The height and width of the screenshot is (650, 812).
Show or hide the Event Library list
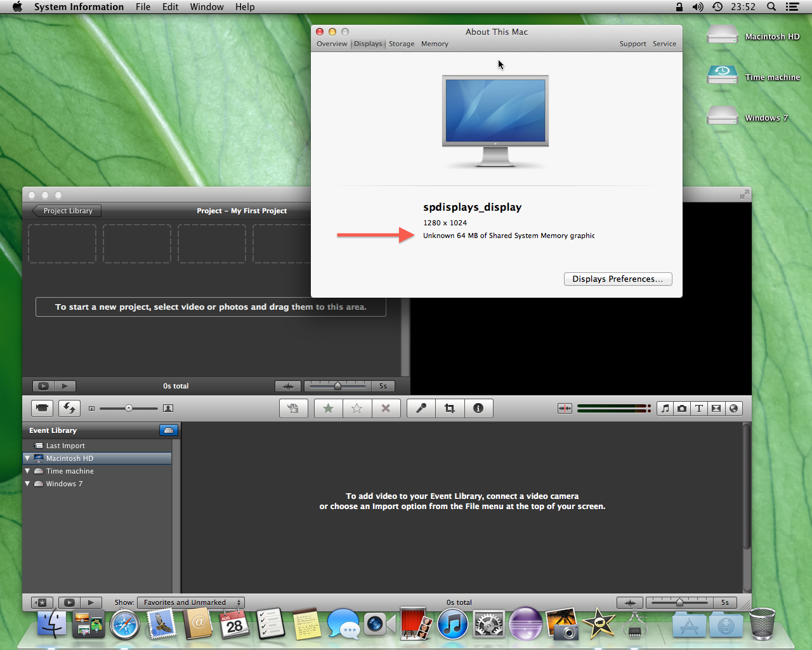click(42, 602)
